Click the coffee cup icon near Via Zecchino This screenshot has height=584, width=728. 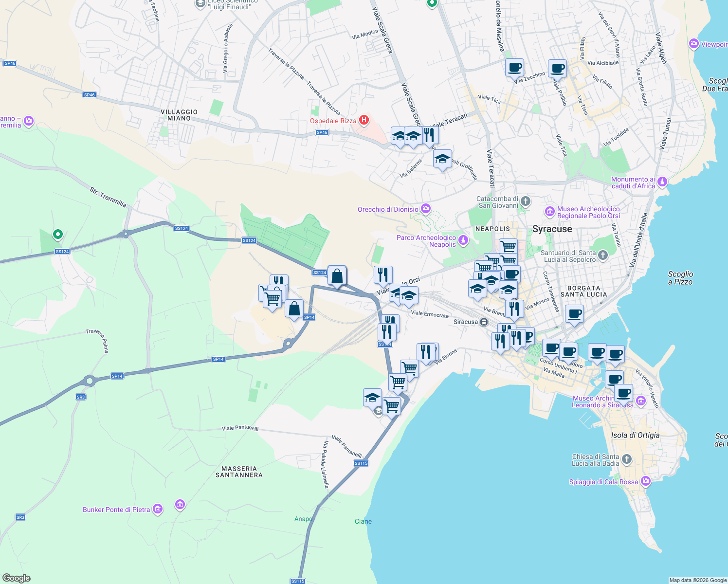pyautogui.click(x=514, y=68)
